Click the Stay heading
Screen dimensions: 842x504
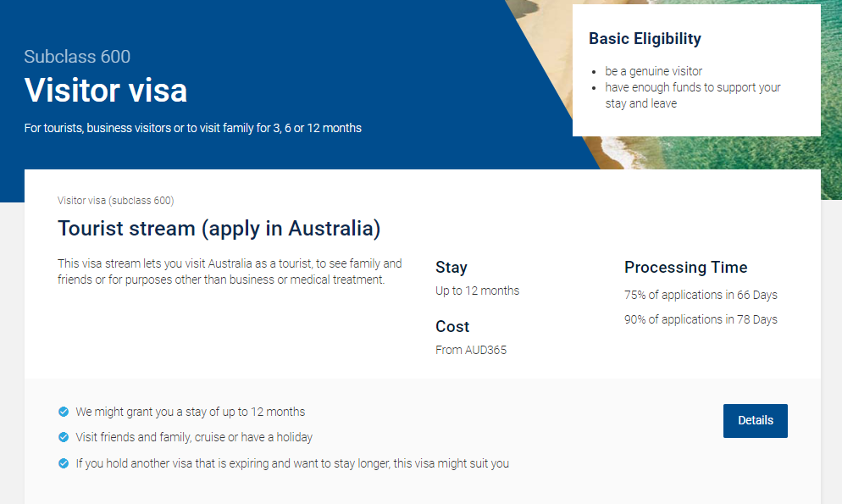click(451, 267)
